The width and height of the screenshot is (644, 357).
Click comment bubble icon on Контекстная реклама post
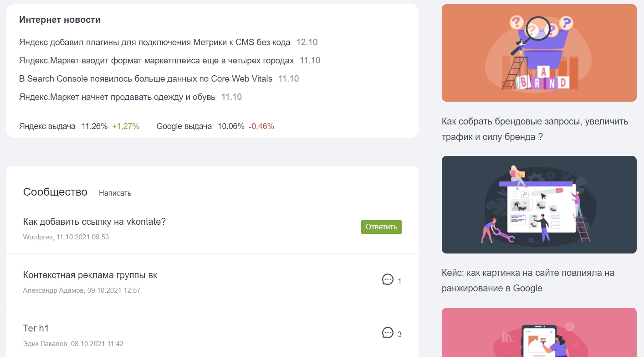click(x=388, y=279)
